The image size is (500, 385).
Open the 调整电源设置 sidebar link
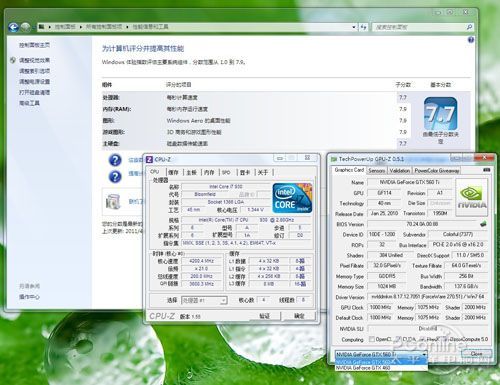pos(34,82)
